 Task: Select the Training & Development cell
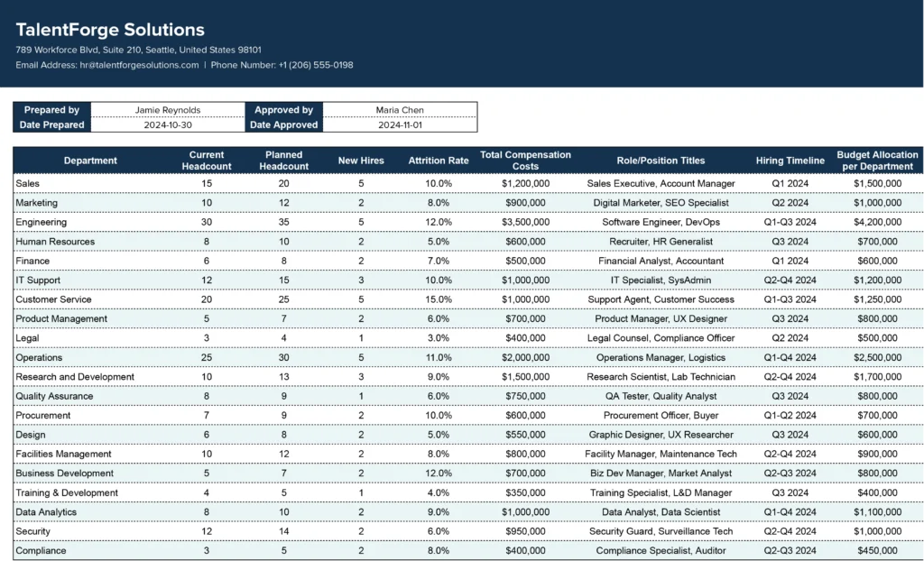click(90, 492)
